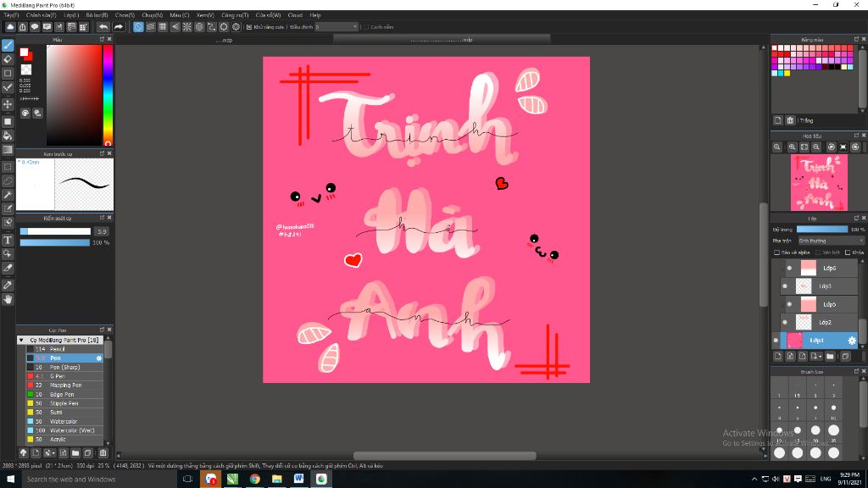Open the cloud save icon
This screenshot has width=868, height=488.
[10, 26]
